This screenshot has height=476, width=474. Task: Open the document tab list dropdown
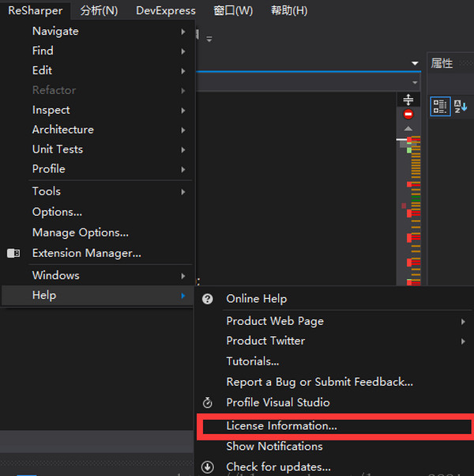(415, 63)
